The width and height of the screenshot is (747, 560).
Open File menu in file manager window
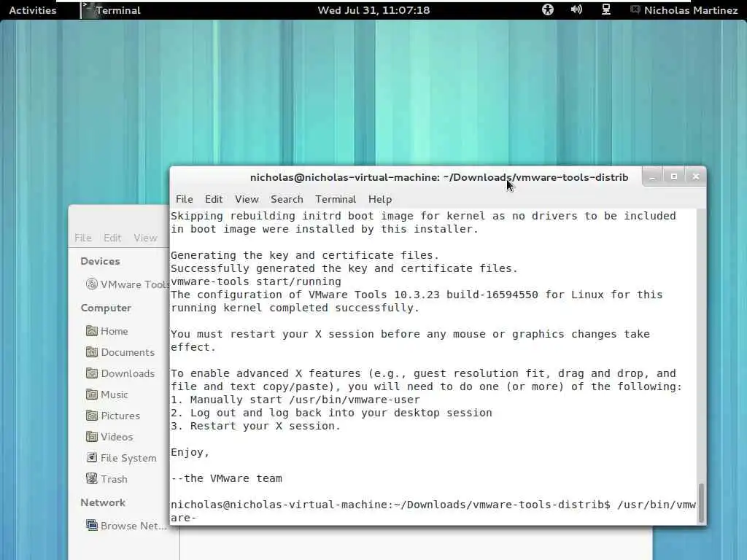[x=83, y=238]
